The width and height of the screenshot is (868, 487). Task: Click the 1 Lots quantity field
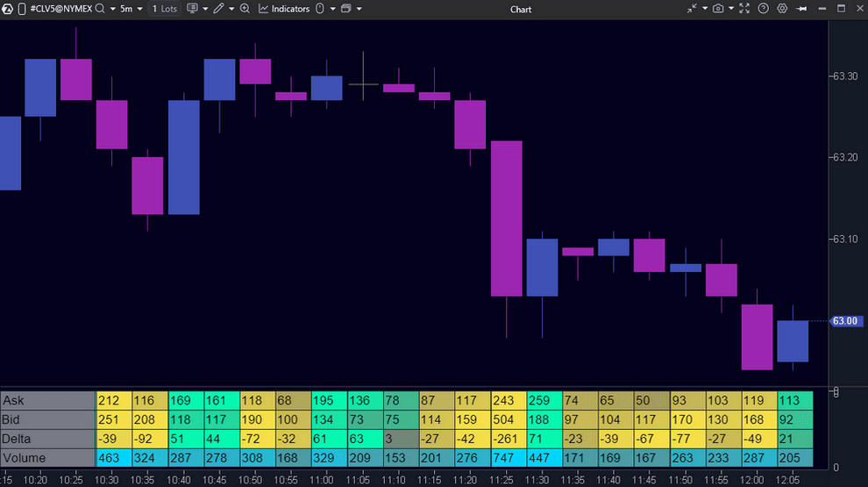[x=165, y=9]
